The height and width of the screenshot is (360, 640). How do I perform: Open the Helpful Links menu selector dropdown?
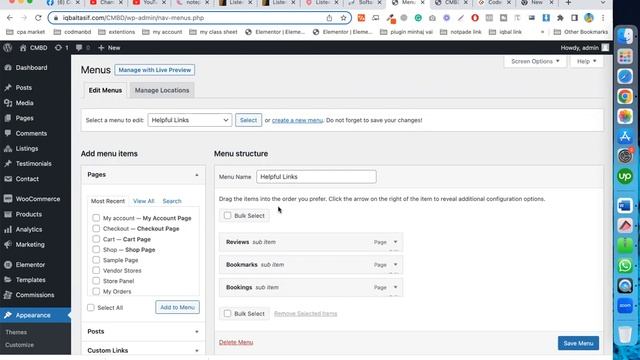190,120
